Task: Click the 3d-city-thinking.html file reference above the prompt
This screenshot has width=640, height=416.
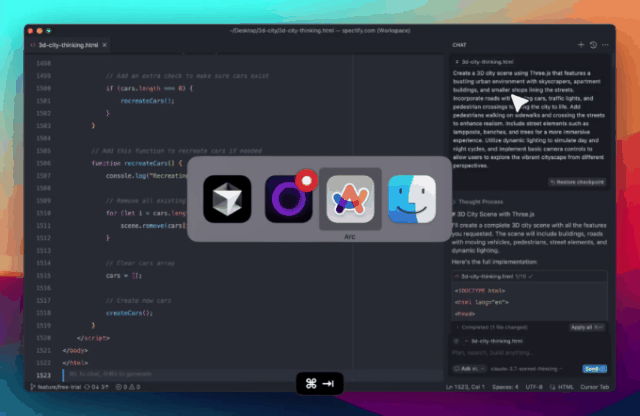Action: coord(484,62)
